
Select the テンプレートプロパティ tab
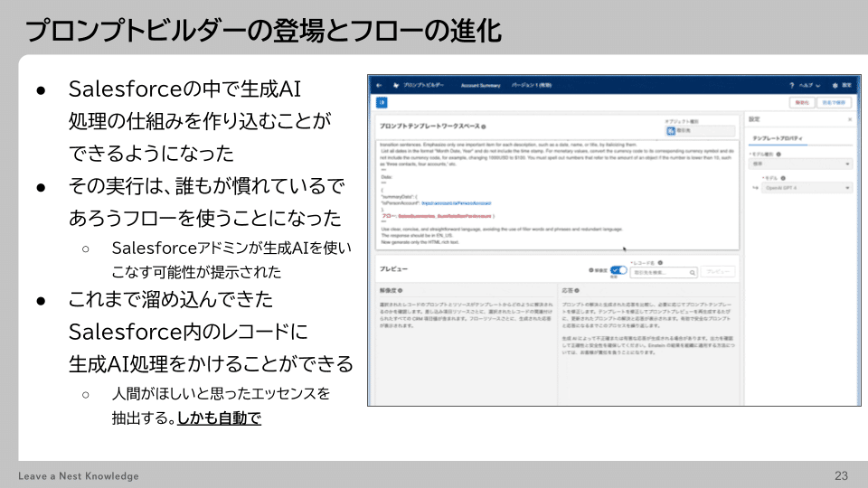click(x=778, y=138)
